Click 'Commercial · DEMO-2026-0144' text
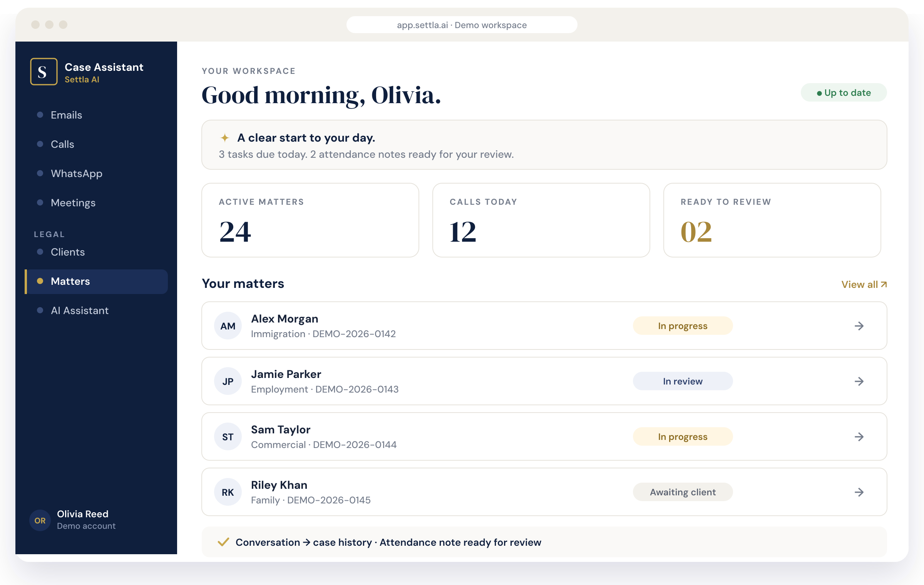 pos(324,445)
